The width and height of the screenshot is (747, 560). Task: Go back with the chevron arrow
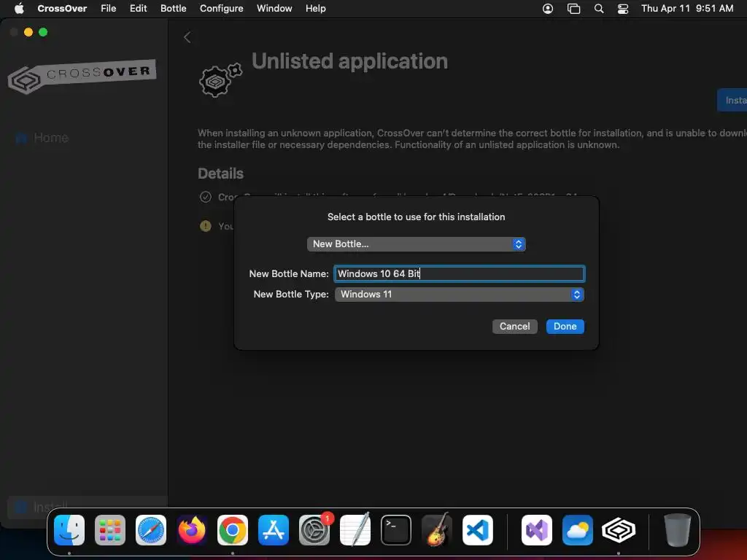coord(187,37)
